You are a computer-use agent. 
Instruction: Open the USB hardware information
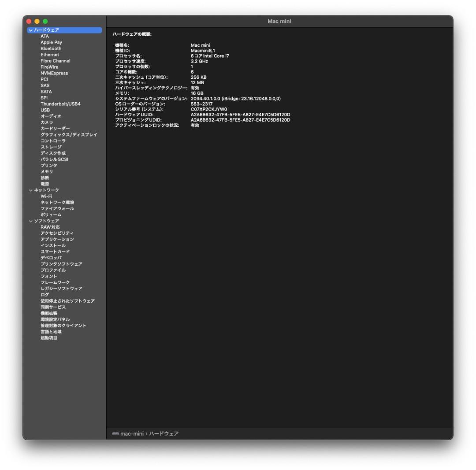coord(46,110)
